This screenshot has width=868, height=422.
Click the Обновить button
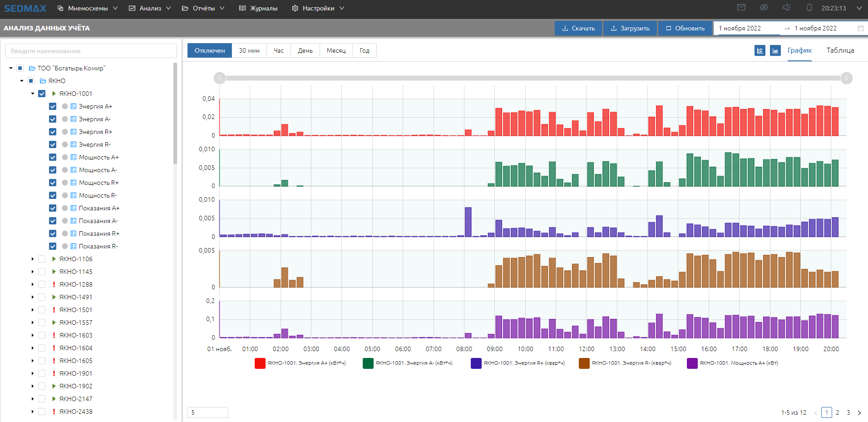(685, 28)
